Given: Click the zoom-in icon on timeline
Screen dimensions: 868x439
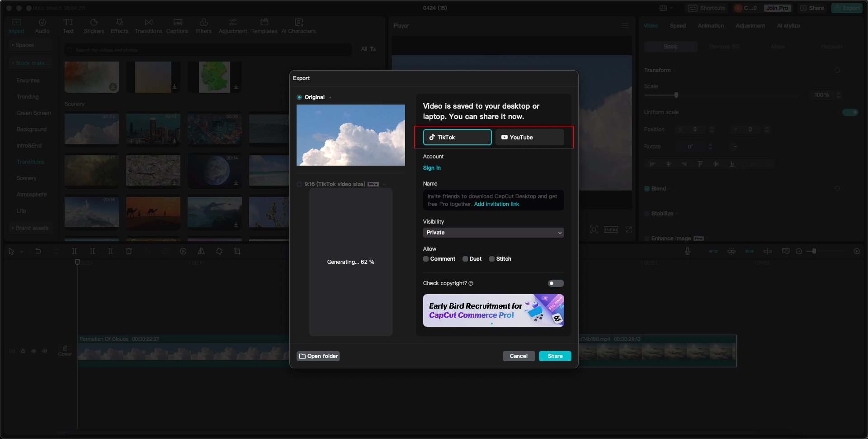Looking at the screenshot, I should point(857,251).
